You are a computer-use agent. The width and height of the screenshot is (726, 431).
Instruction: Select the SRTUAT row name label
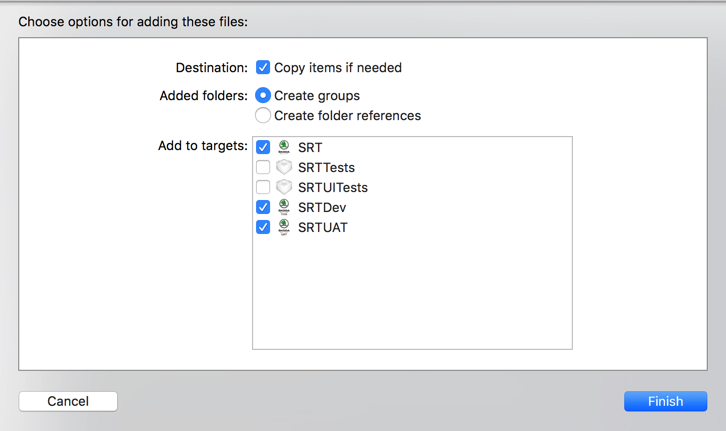[x=323, y=227]
